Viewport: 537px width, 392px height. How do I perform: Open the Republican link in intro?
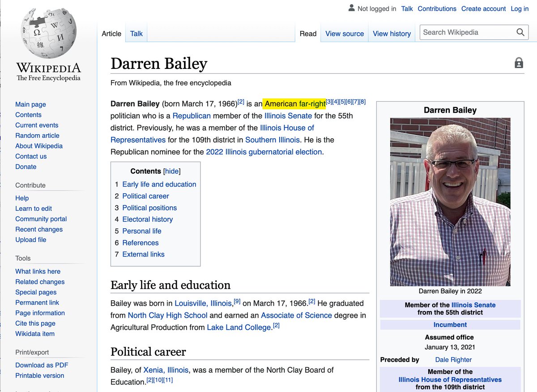[192, 115]
